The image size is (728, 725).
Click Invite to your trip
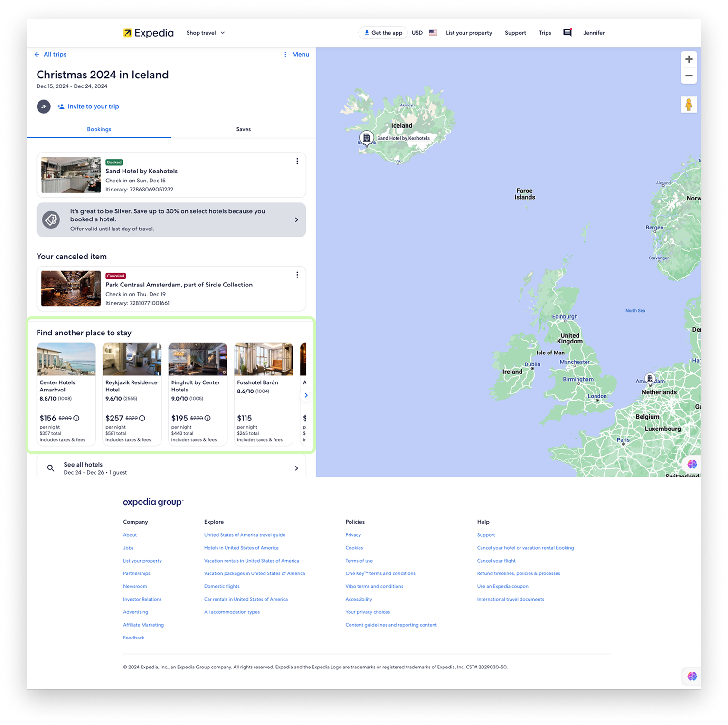pos(88,106)
